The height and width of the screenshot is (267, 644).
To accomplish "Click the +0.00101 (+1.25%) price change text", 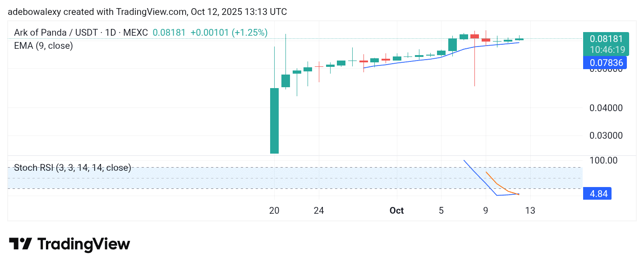I will point(229,33).
